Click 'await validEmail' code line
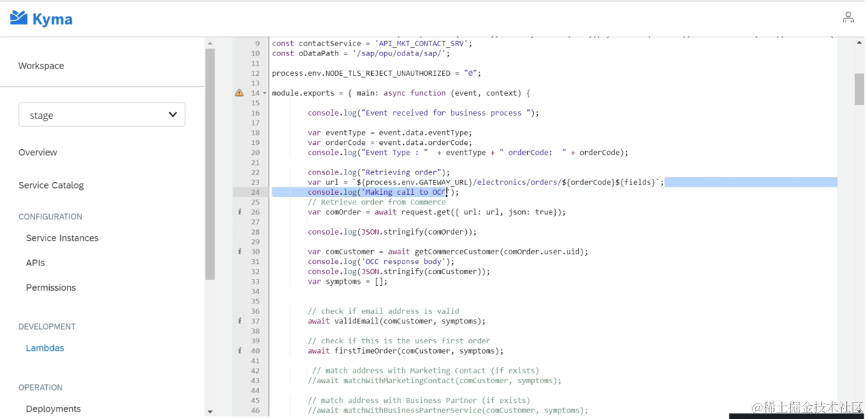Image resolution: width=868 pixels, height=419 pixels. tap(396, 321)
